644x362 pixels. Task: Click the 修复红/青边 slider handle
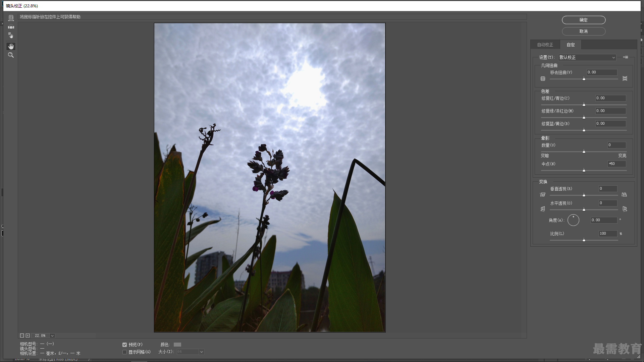tap(584, 105)
